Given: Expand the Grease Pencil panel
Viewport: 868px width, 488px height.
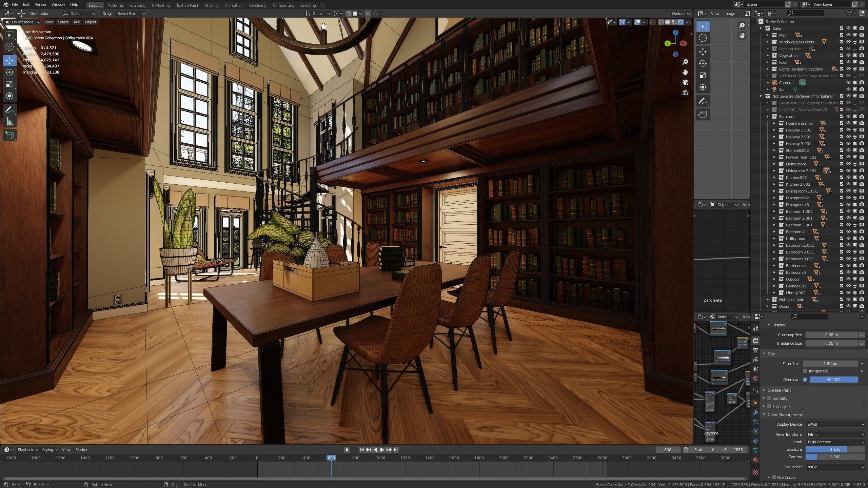Looking at the screenshot, I should 780,390.
